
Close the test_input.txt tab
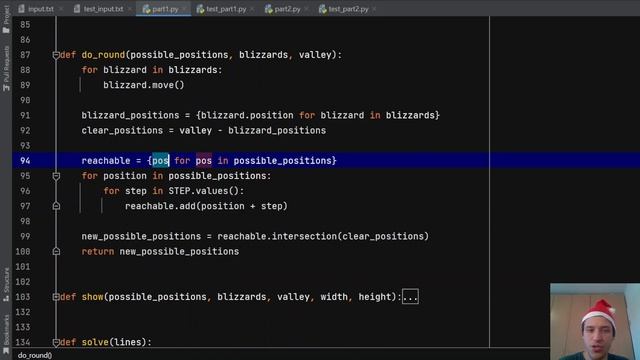coord(130,9)
